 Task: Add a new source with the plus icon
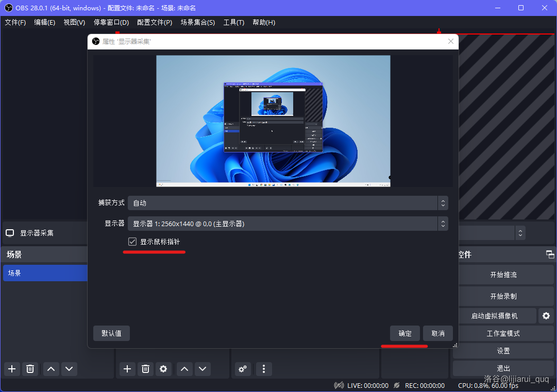point(127,369)
